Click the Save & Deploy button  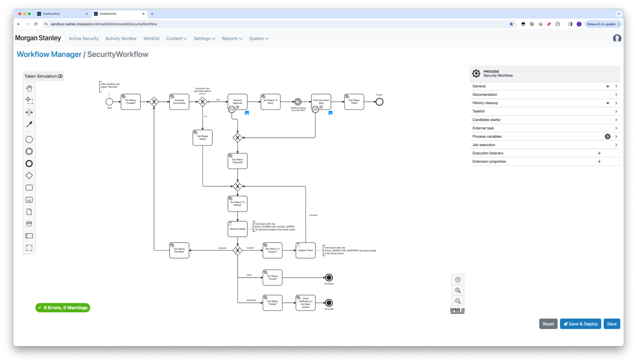580,324
